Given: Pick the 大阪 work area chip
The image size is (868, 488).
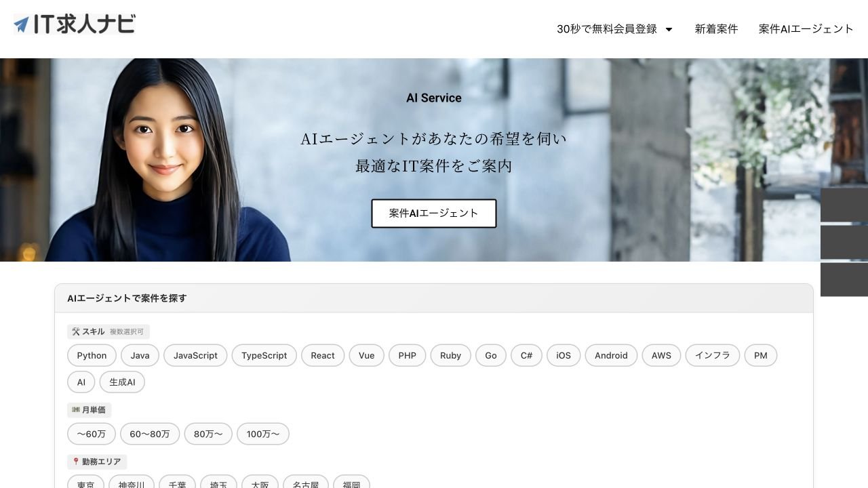Looking at the screenshot, I should coord(260,483).
